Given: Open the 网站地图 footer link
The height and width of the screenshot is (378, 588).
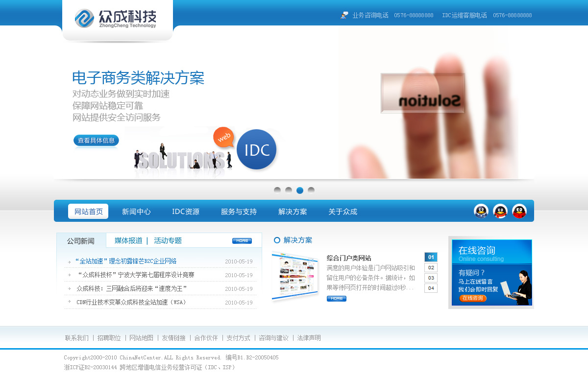Looking at the screenshot, I should 141,338.
